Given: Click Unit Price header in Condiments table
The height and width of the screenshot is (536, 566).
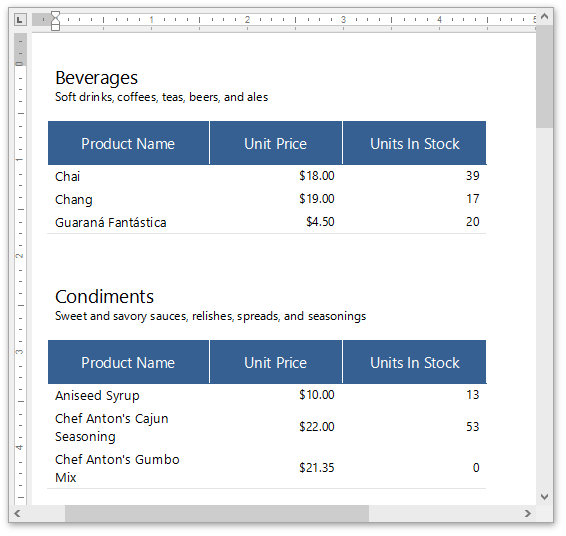Looking at the screenshot, I should tap(276, 362).
